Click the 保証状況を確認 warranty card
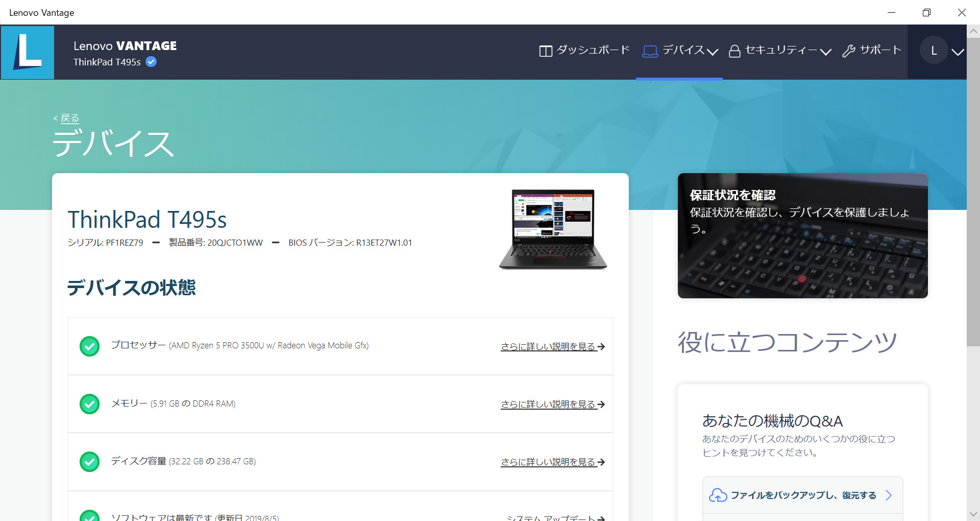Viewport: 980px width, 521px height. [x=802, y=235]
